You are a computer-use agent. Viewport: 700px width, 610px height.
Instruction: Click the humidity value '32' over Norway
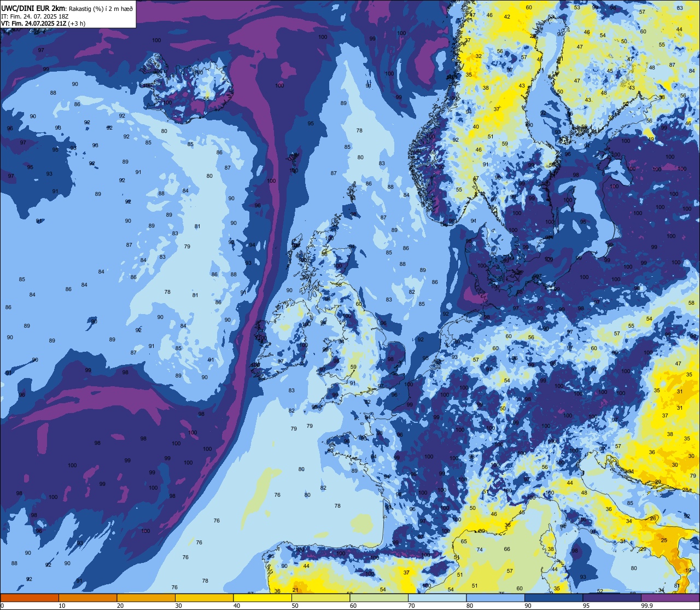pyautogui.click(x=479, y=56)
